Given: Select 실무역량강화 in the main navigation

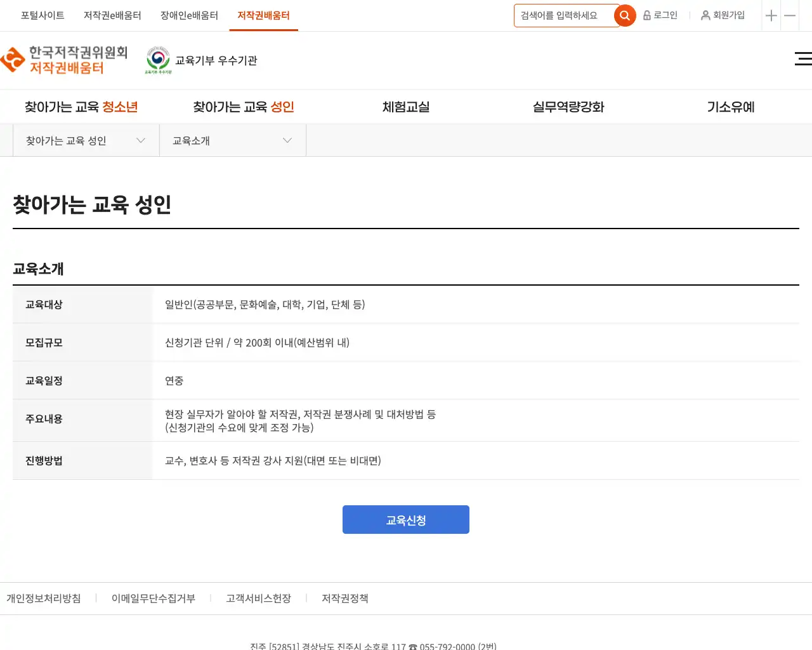Looking at the screenshot, I should (x=568, y=107).
